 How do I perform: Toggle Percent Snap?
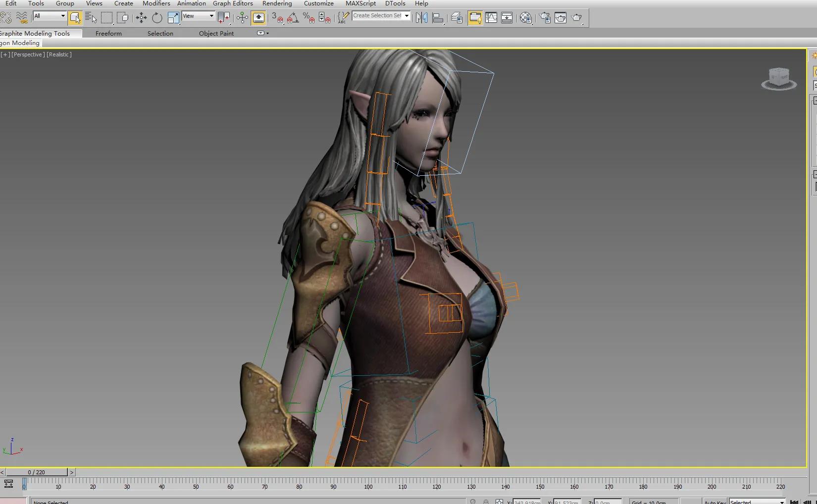click(308, 18)
